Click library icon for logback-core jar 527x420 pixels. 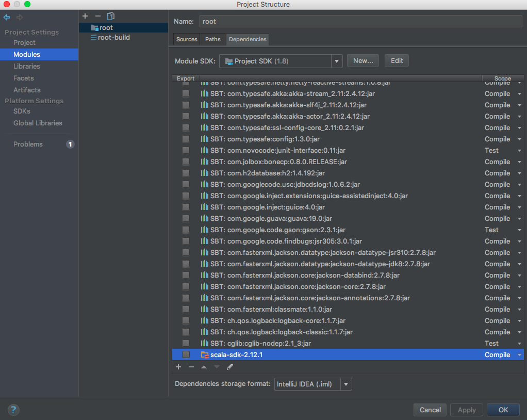[x=204, y=320]
